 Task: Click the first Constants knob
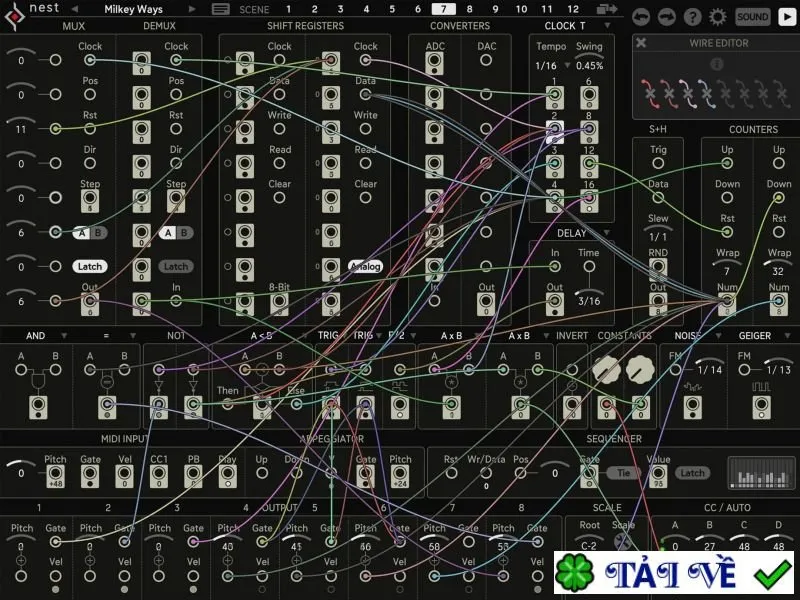(x=606, y=369)
